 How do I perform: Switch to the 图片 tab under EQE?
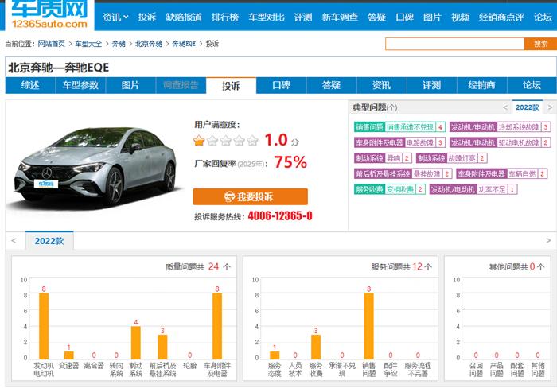coord(130,85)
